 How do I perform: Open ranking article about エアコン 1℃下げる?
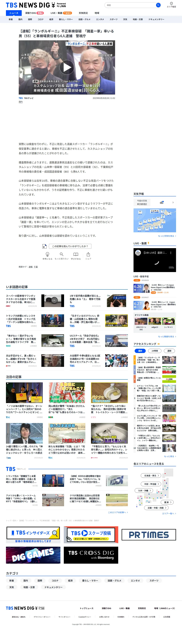pyautogui.click(x=155, y=388)
